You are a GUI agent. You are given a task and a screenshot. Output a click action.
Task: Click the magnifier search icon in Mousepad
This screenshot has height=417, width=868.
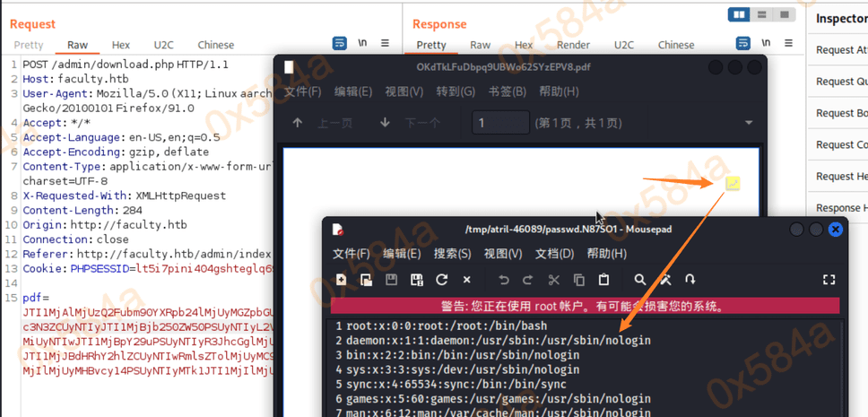[640, 280]
